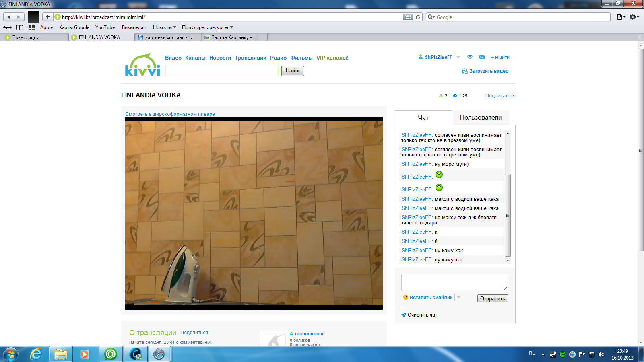
Task: Open the smiley insert dropdown arrow
Action: (x=458, y=298)
